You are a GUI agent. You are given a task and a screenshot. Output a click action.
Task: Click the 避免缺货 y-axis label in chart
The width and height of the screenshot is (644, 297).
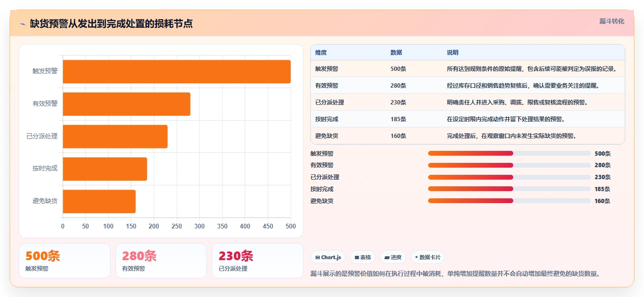45,201
